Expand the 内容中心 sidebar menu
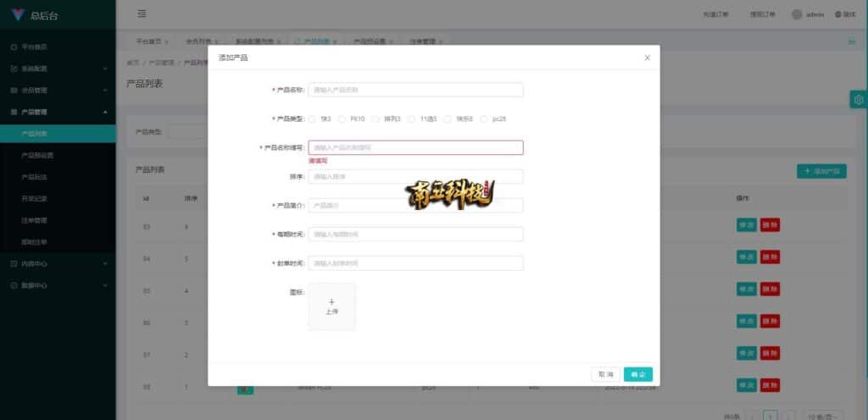868x420 pixels. pos(58,264)
